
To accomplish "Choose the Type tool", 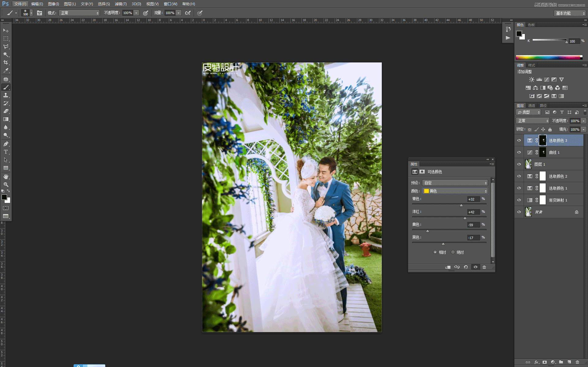I will [x=6, y=152].
